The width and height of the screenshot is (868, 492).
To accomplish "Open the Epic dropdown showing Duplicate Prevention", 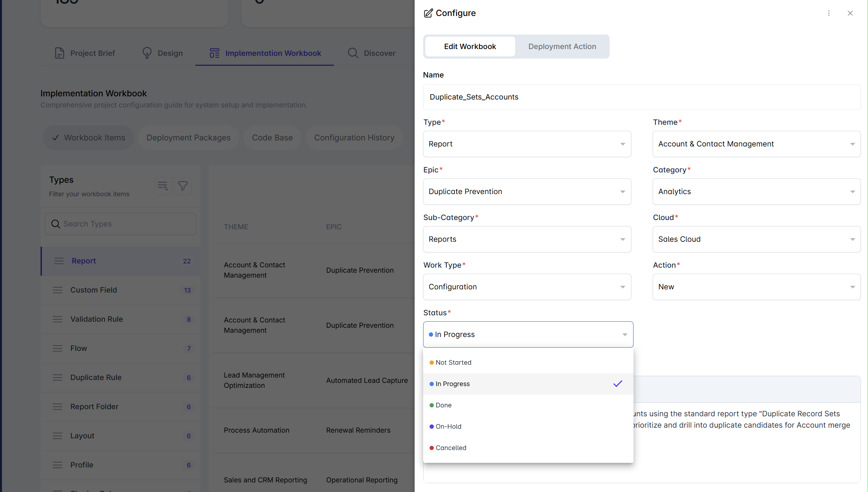I will click(x=527, y=192).
